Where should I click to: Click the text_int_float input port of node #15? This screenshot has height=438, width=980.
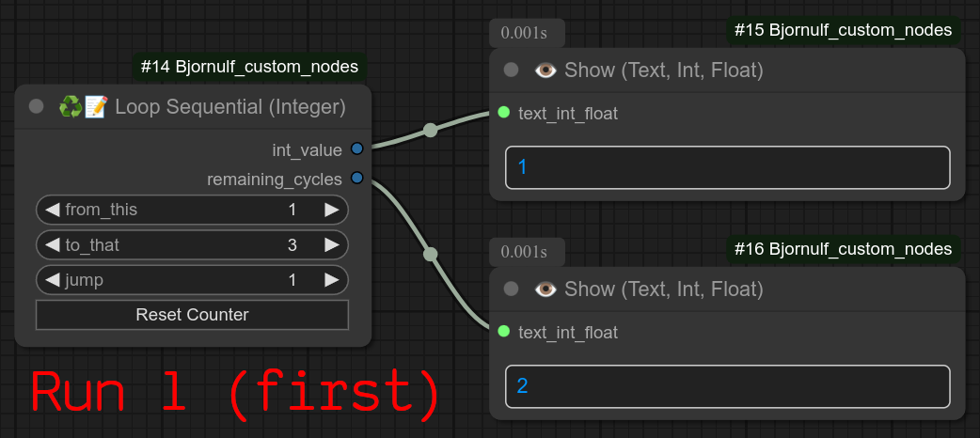pos(504,113)
